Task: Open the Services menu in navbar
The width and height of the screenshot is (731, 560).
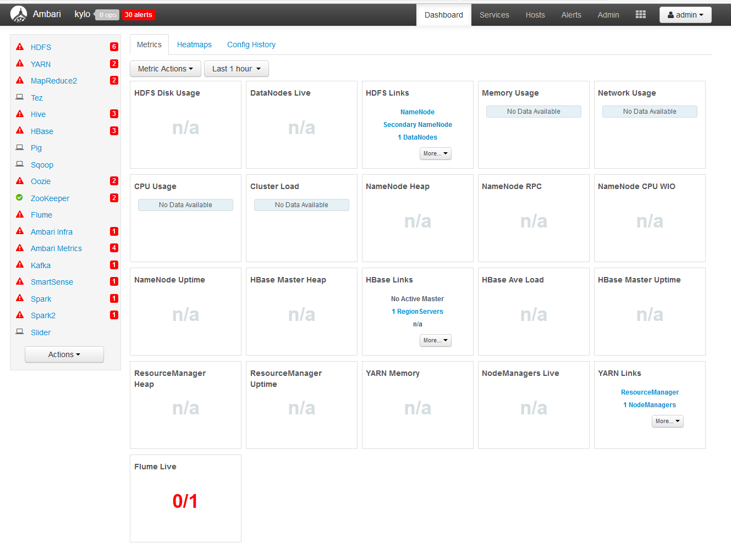Action: coord(494,15)
